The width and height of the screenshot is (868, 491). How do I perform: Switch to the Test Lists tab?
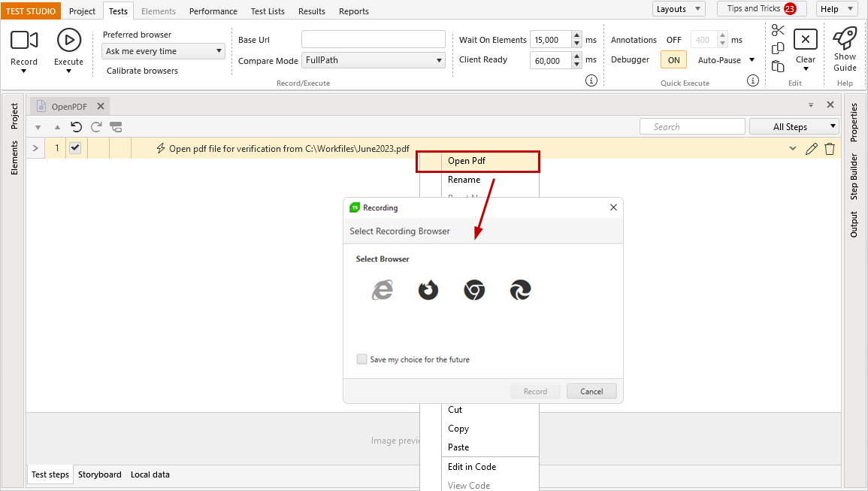click(x=268, y=11)
